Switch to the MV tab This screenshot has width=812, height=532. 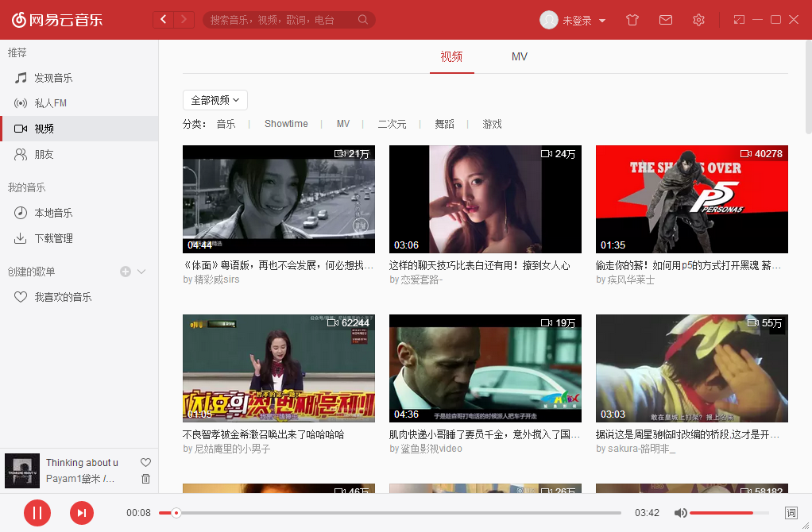click(519, 56)
